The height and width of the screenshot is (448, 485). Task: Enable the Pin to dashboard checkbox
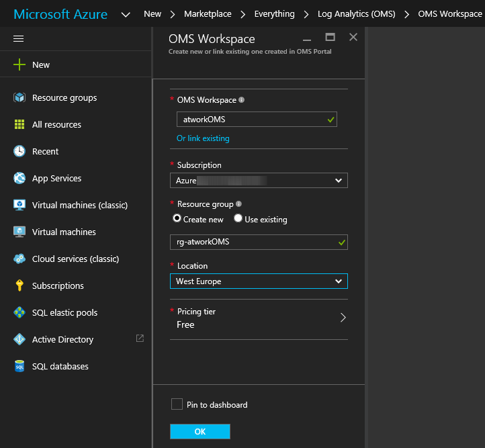177,404
